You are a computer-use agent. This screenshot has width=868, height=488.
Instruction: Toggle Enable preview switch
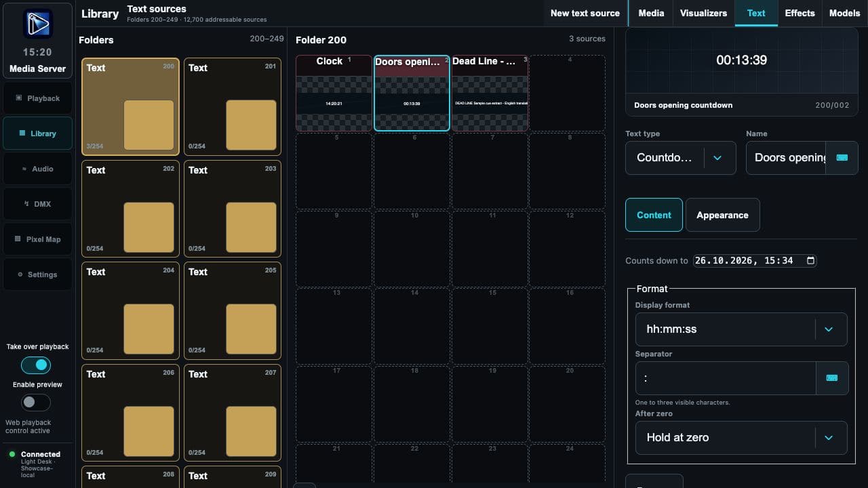(36, 403)
